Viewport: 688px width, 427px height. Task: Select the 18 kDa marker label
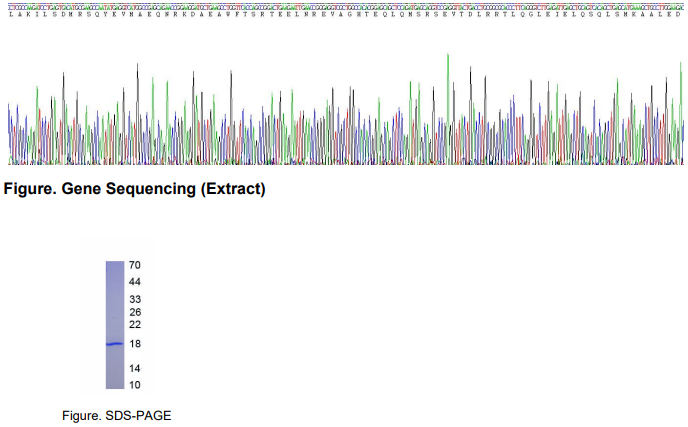coord(135,344)
